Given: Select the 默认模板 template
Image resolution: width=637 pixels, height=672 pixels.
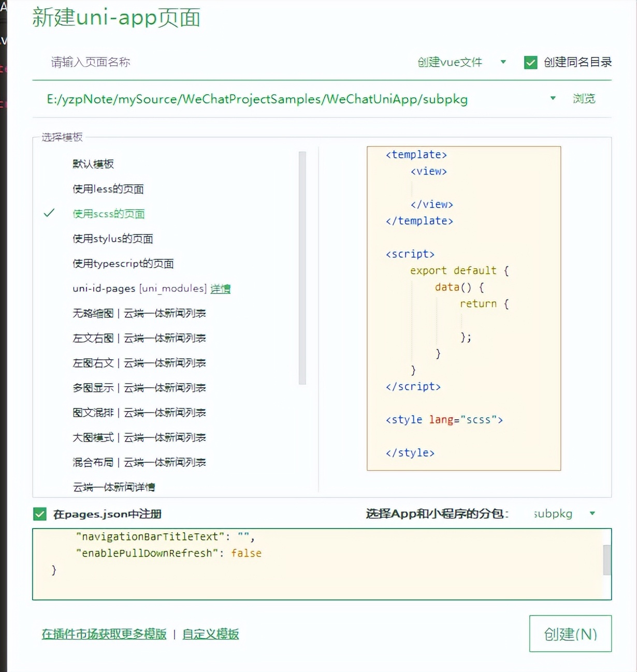Looking at the screenshot, I should [x=93, y=164].
